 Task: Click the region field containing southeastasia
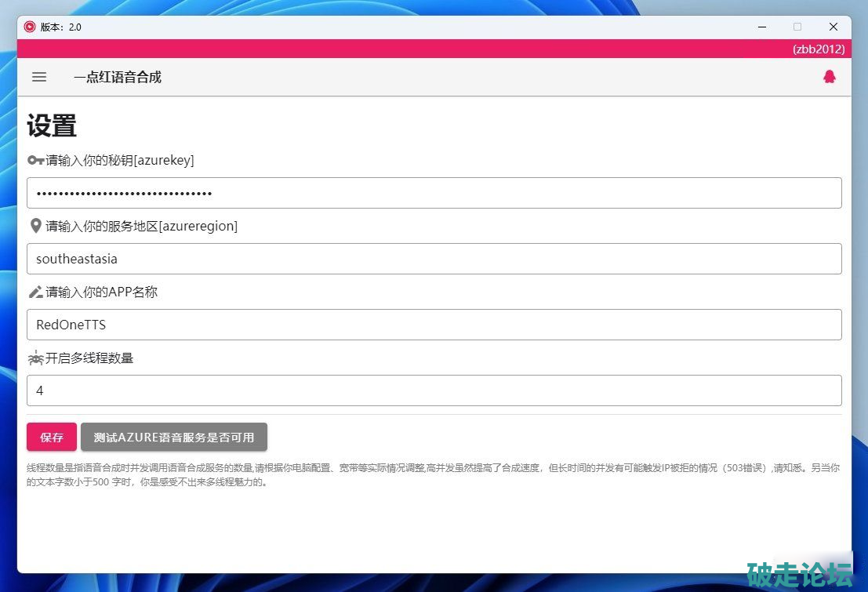coord(434,259)
